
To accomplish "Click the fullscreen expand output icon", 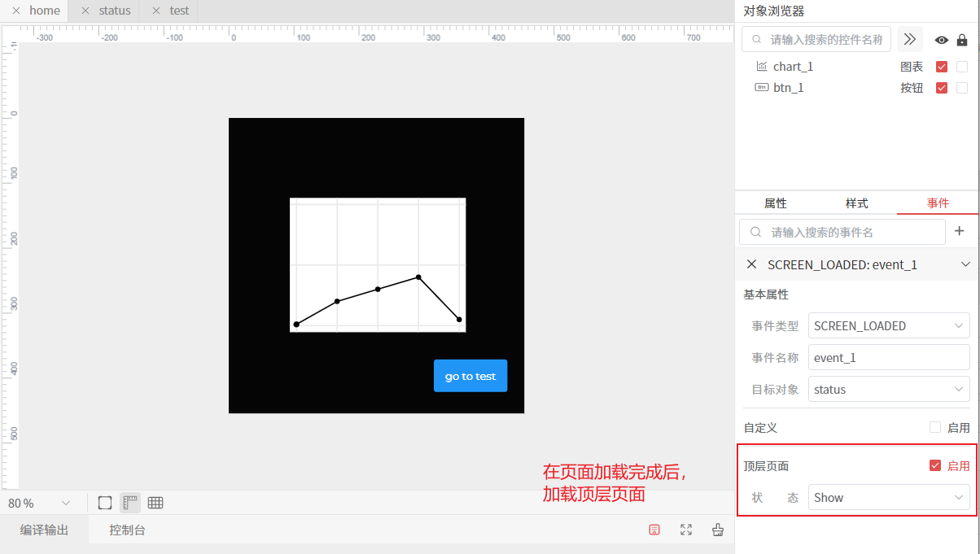I will [686, 530].
